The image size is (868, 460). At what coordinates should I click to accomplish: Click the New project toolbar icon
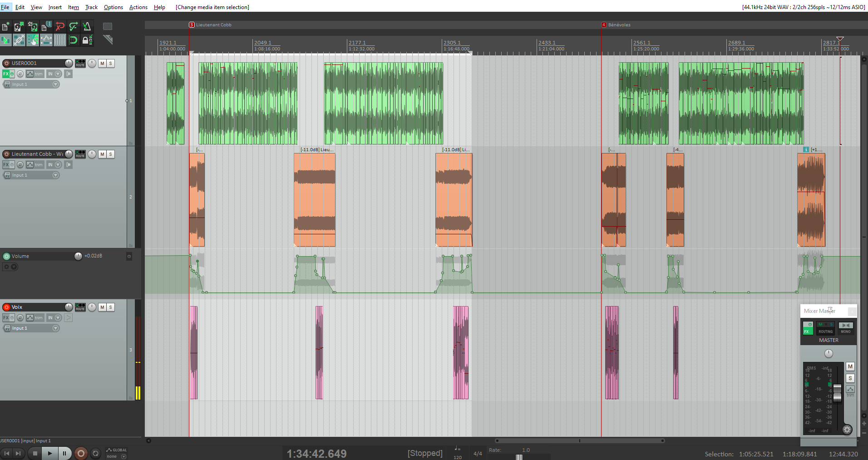(6, 26)
